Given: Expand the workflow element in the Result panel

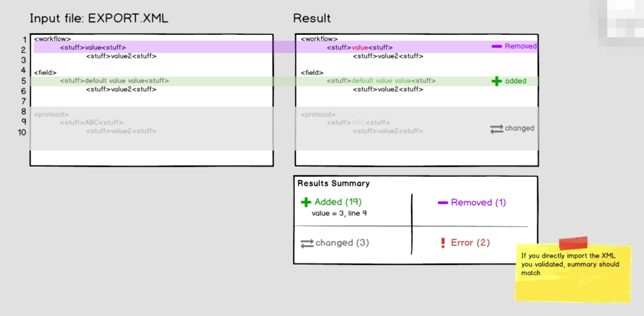Looking at the screenshot, I should [318, 38].
